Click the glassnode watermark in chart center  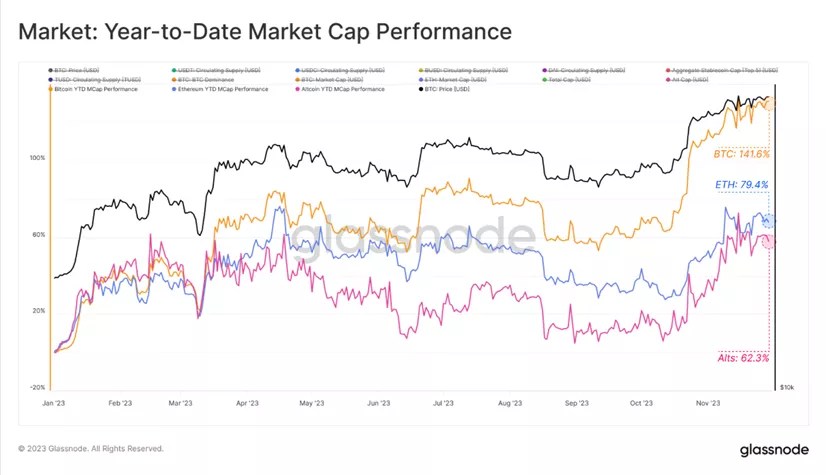point(412,236)
